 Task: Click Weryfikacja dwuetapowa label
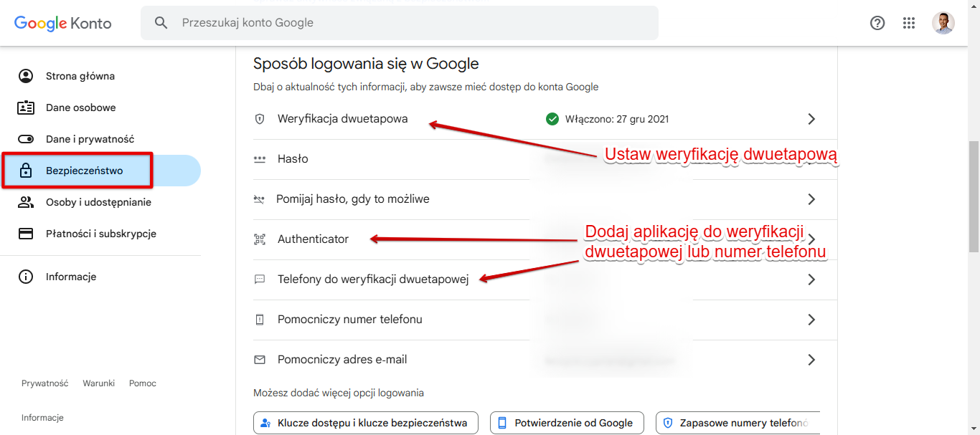[343, 119]
